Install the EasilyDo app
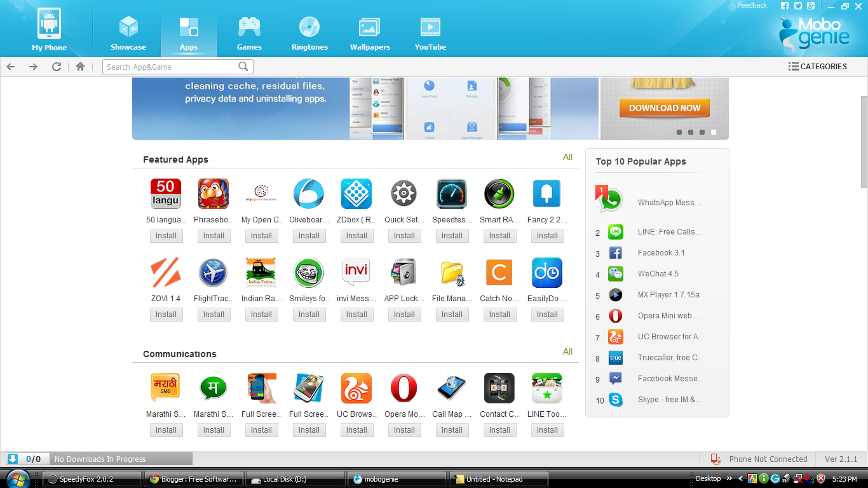The width and height of the screenshot is (868, 488). [x=547, y=315]
